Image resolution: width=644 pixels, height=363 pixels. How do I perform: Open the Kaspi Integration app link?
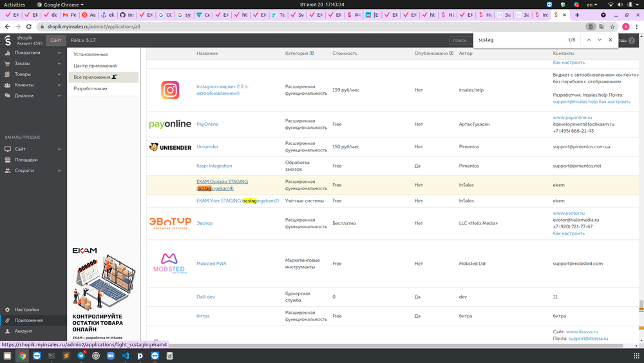(214, 166)
